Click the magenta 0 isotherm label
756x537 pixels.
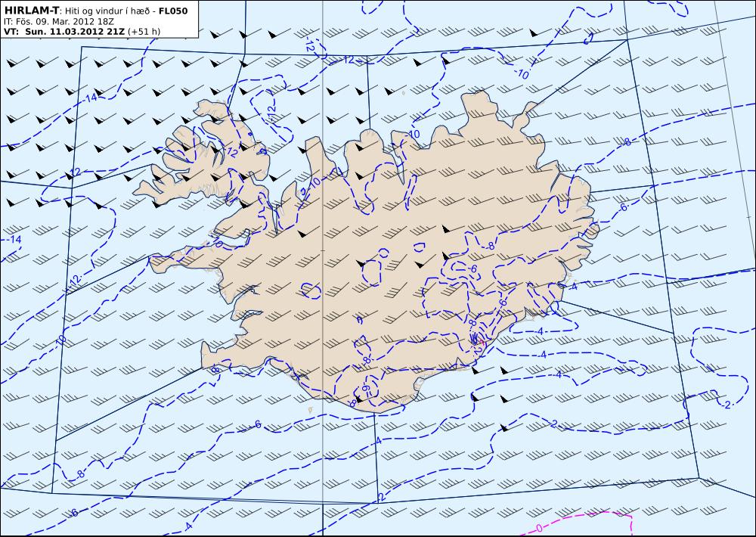tap(539, 527)
